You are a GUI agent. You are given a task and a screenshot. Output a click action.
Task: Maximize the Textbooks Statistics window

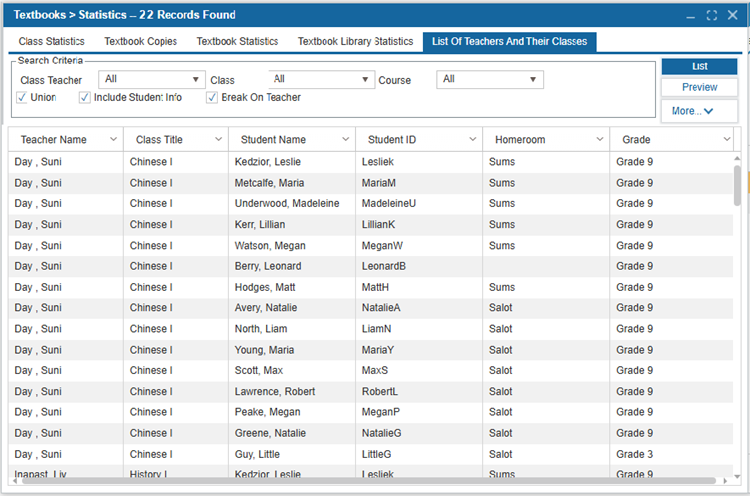(711, 15)
